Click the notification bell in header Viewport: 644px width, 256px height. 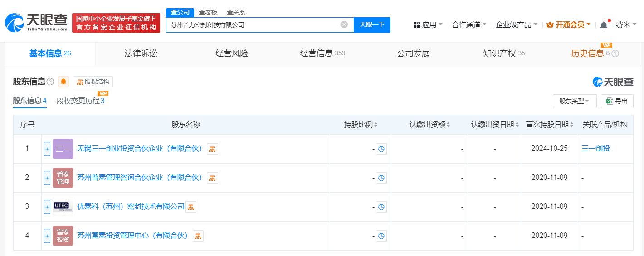(604, 25)
